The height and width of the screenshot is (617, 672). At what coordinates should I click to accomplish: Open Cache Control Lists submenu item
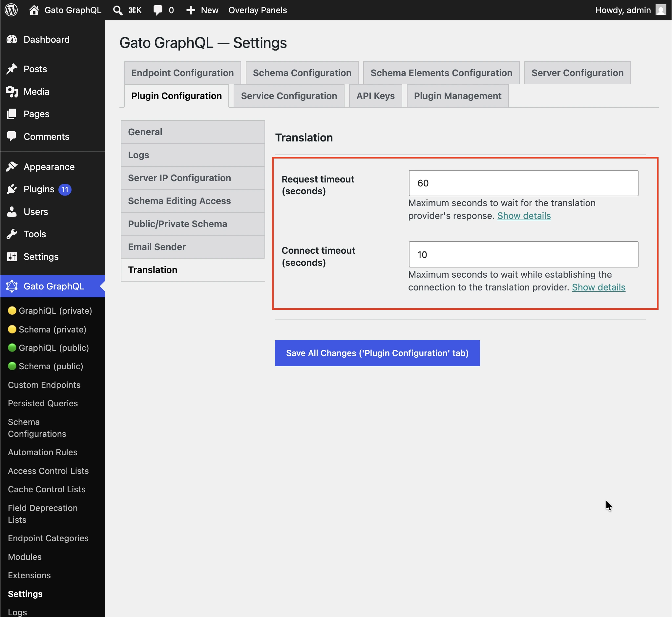point(47,489)
